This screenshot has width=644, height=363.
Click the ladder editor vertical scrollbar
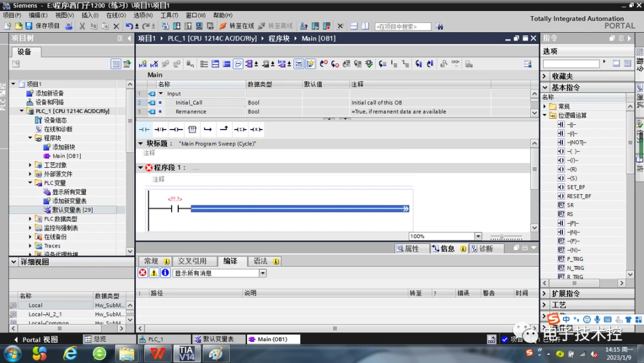tap(534, 185)
